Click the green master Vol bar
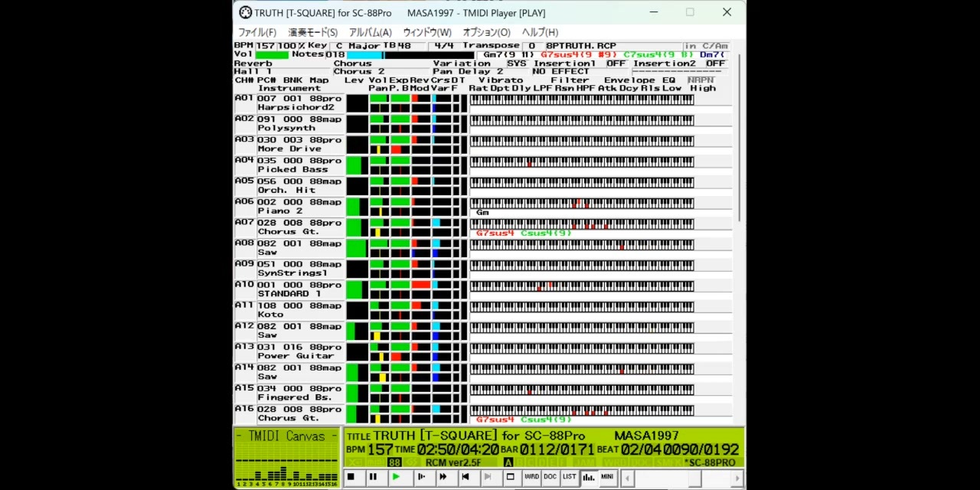Viewport: 980px width, 490px height. point(272,54)
